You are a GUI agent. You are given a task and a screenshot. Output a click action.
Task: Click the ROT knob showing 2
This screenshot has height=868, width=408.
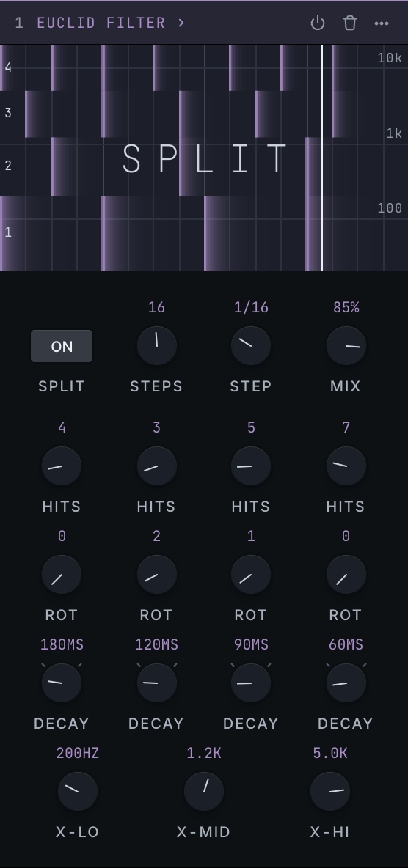point(157,575)
